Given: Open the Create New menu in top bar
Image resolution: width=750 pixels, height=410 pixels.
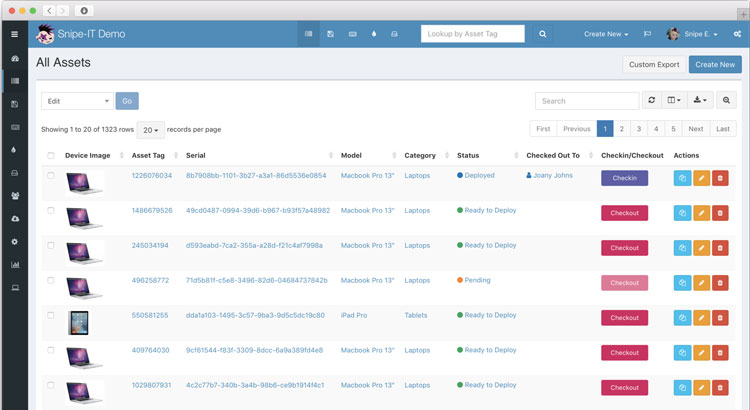Looking at the screenshot, I should pos(606,34).
